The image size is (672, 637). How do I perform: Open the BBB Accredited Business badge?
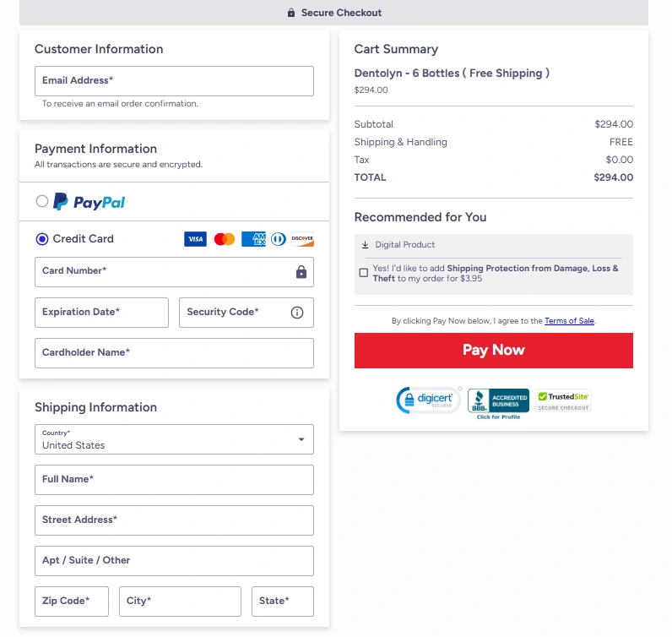pyautogui.click(x=498, y=403)
